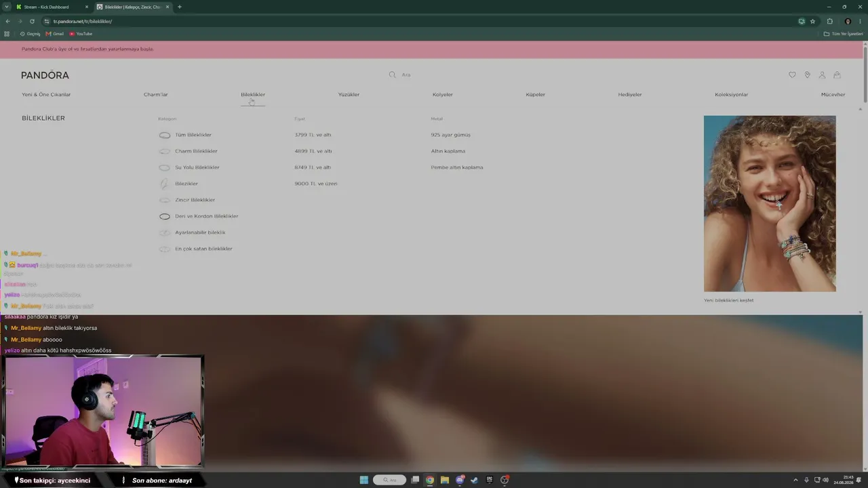Image resolution: width=868 pixels, height=488 pixels.
Task: Open the Küpeler menu
Action: point(536,95)
